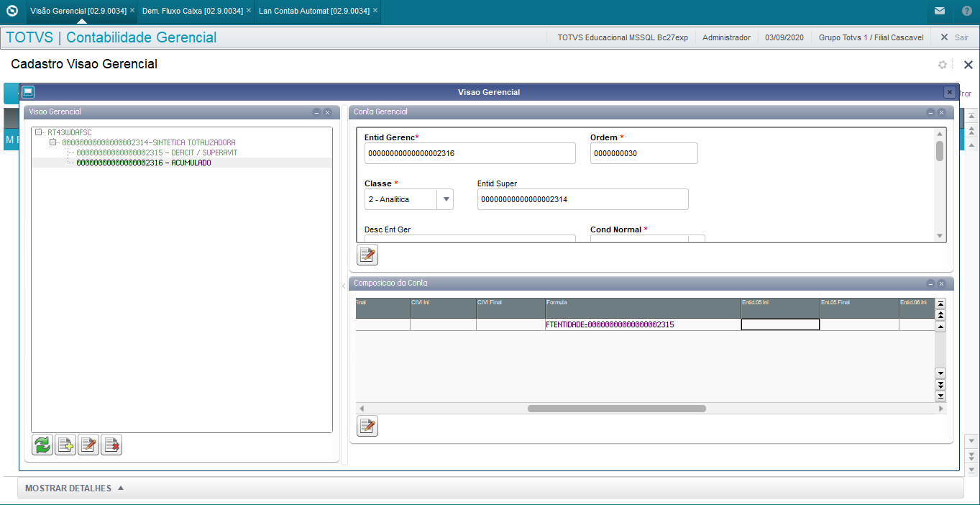This screenshot has height=505, width=980.
Task: Collapse the RT43WDAFSC tree root
Action: (39, 132)
